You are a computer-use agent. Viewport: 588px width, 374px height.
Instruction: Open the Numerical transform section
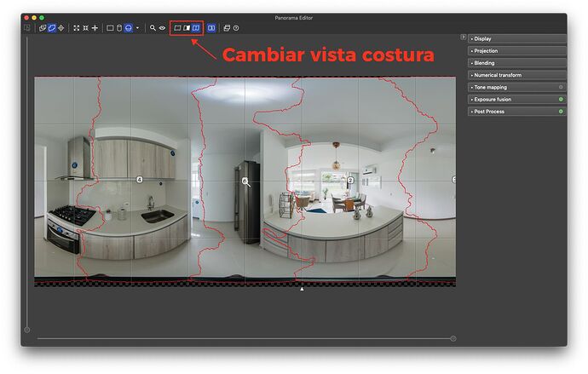(498, 75)
